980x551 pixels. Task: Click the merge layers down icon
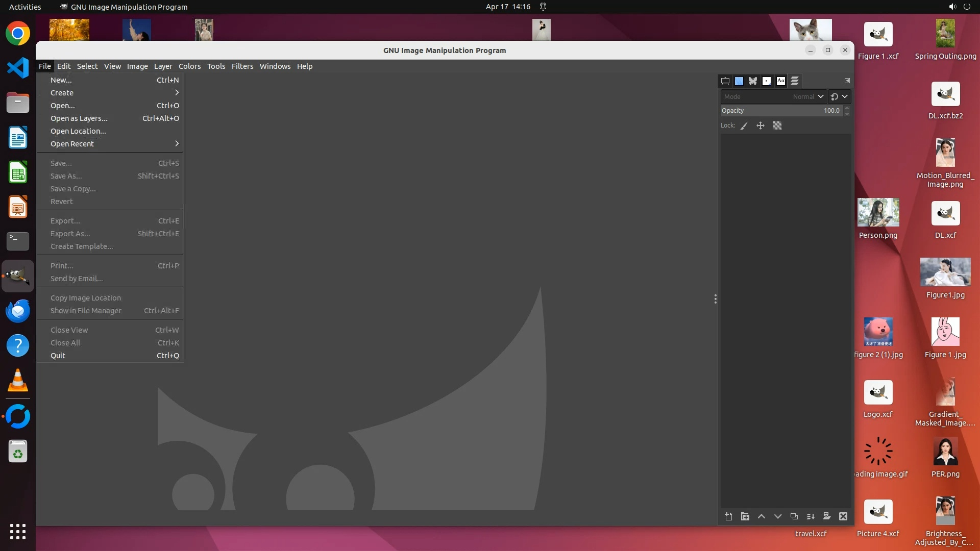810,516
